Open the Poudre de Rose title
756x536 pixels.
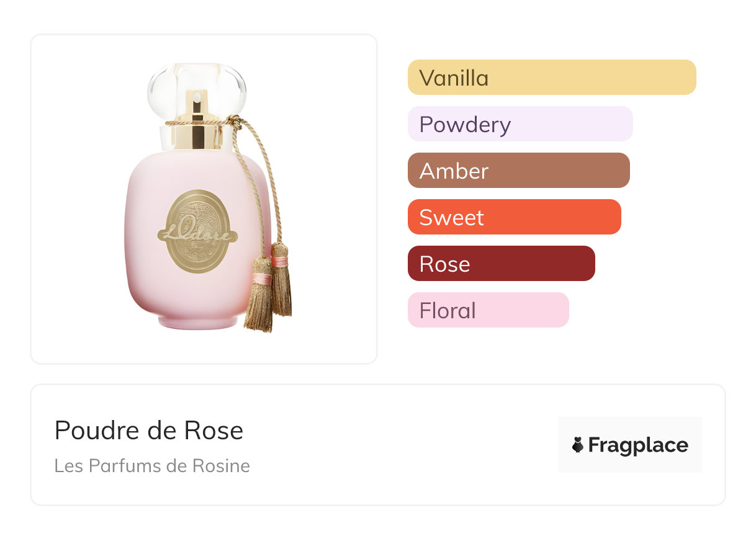(x=149, y=431)
